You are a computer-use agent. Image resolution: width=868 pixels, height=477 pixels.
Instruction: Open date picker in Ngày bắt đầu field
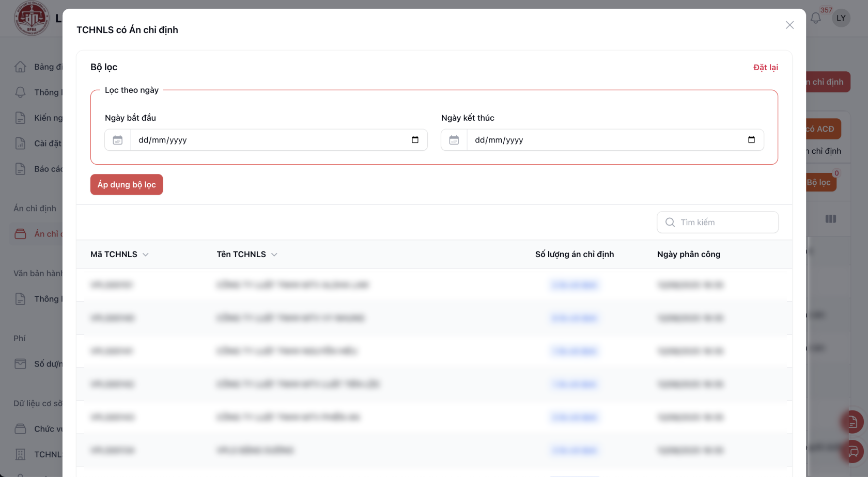pyautogui.click(x=415, y=140)
